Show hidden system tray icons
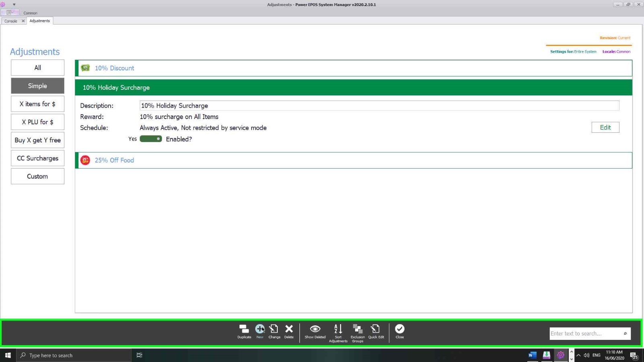This screenshot has width=644, height=362. [x=578, y=355]
